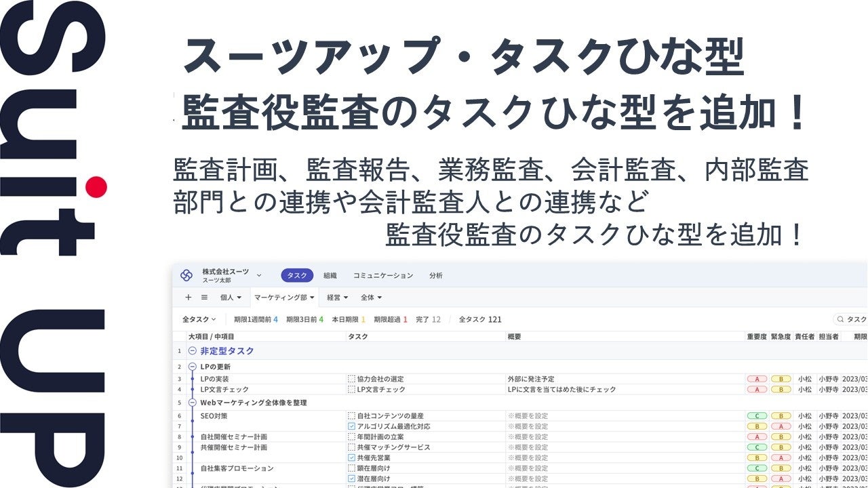This screenshot has width=868, height=488.
Task: Click the 責任者 column header
Action: click(804, 337)
